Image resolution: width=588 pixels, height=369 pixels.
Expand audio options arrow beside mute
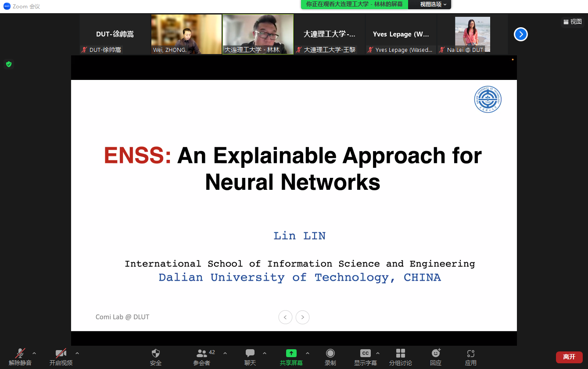tap(34, 353)
